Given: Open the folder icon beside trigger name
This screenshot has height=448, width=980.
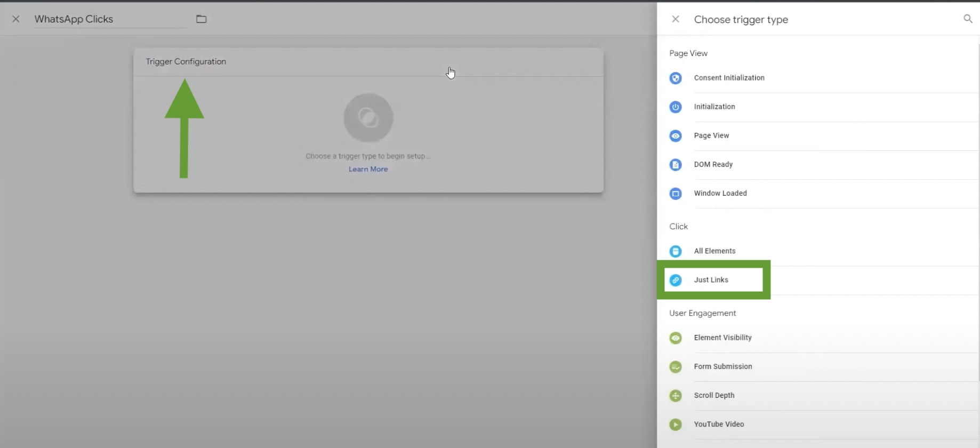Looking at the screenshot, I should pyautogui.click(x=201, y=19).
